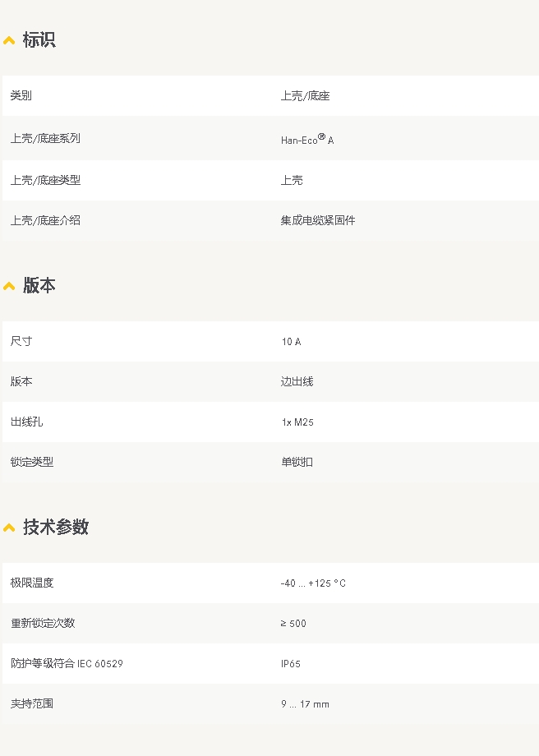The image size is (539, 756).
Task: Select the 上壳/底座介绍 label
Action: (45, 220)
